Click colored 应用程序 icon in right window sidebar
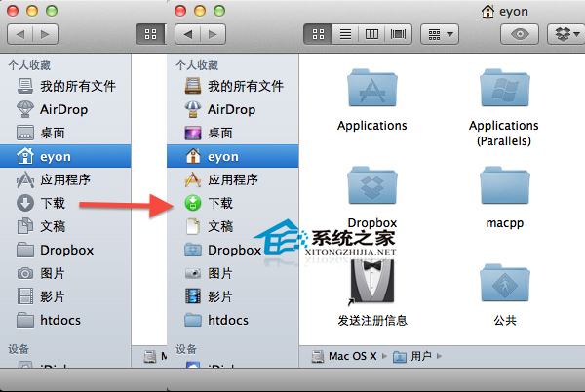585x392 pixels. (x=193, y=179)
